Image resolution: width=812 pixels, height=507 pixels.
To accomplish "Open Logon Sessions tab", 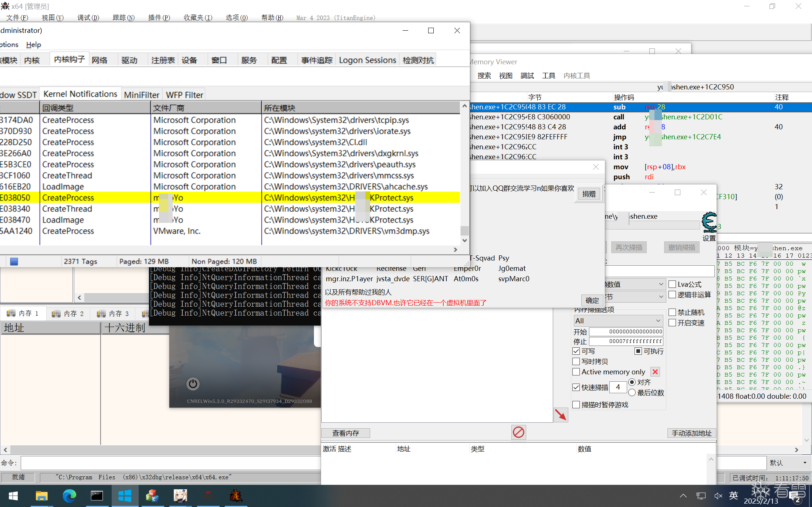I will [x=367, y=60].
